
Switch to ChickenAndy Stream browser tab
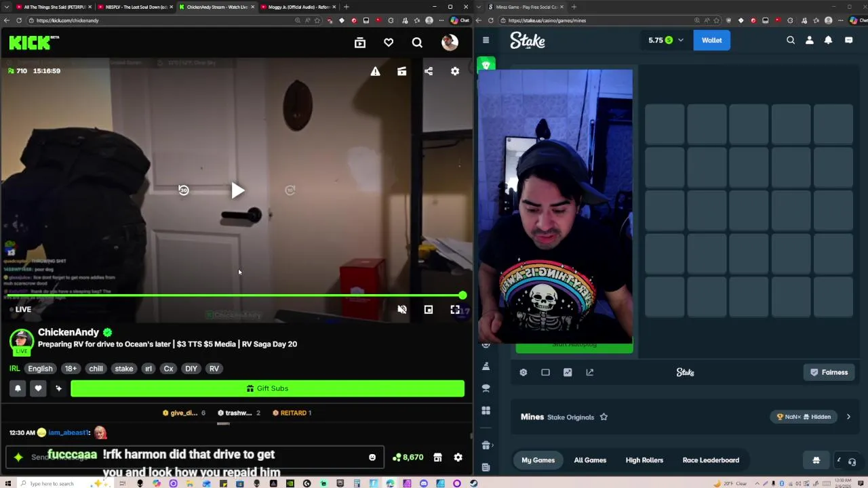click(x=216, y=7)
